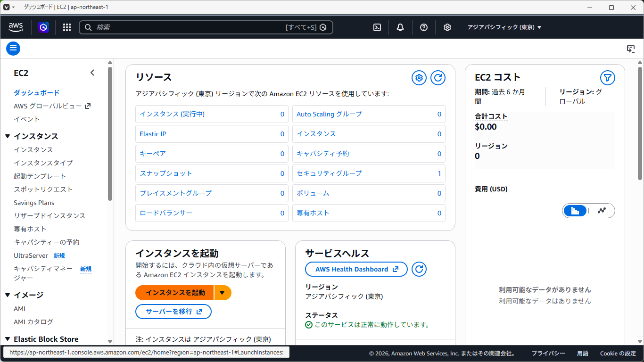Viewport: 644px width, 362px height.
Task: Open Auto Scaling グループ resource link
Action: [x=329, y=114]
